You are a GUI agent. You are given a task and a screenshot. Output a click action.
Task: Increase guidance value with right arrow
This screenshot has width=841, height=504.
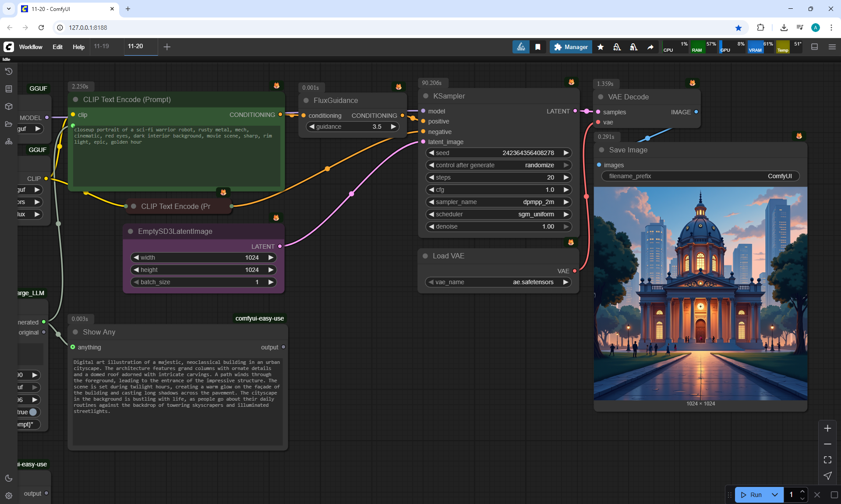pos(393,127)
